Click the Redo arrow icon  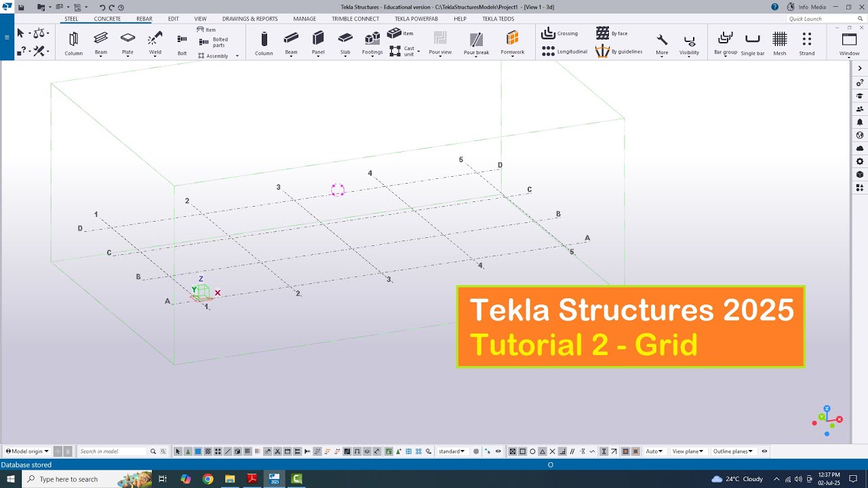click(x=112, y=7)
